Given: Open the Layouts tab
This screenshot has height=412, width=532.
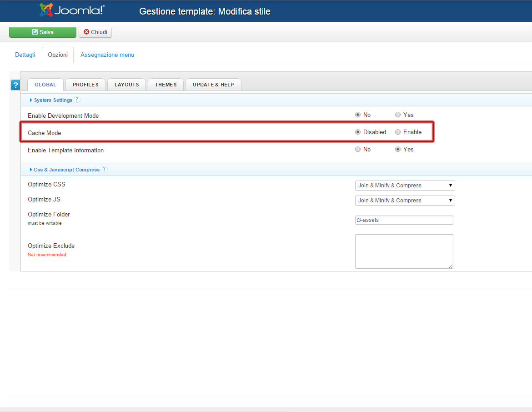Looking at the screenshot, I should click(126, 85).
